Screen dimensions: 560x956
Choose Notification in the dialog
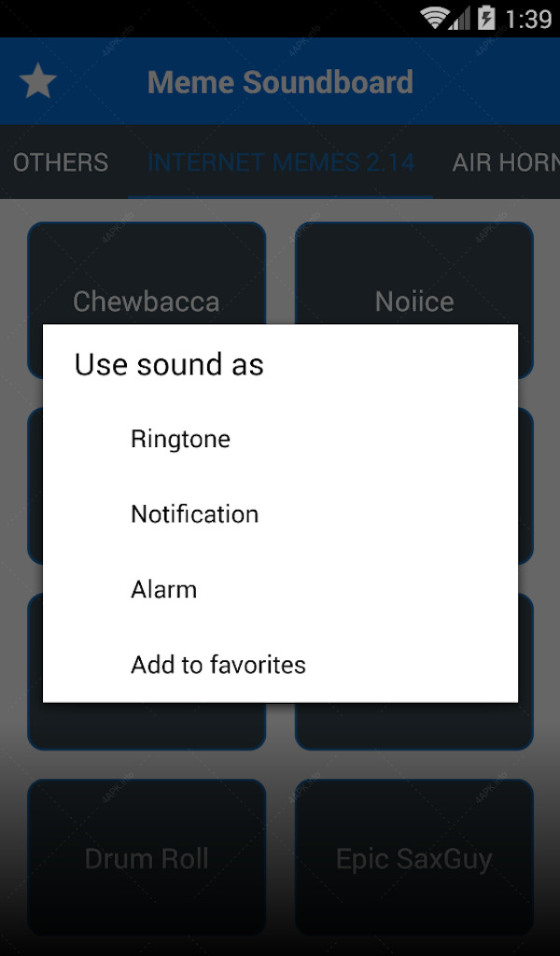tap(280, 514)
